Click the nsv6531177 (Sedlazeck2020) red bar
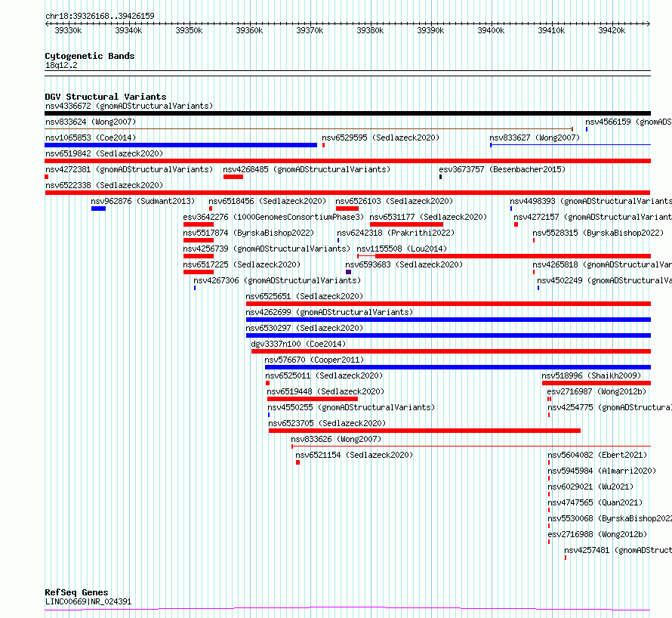 point(406,224)
